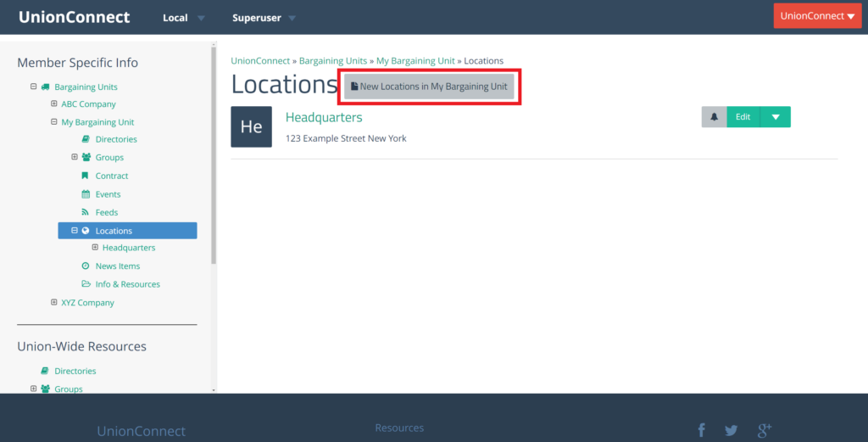Select Bargaining Units label in sidebar tree

tap(86, 87)
